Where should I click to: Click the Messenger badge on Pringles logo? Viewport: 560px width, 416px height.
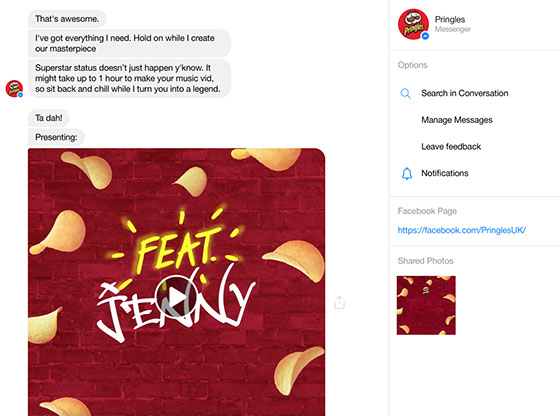(425, 36)
